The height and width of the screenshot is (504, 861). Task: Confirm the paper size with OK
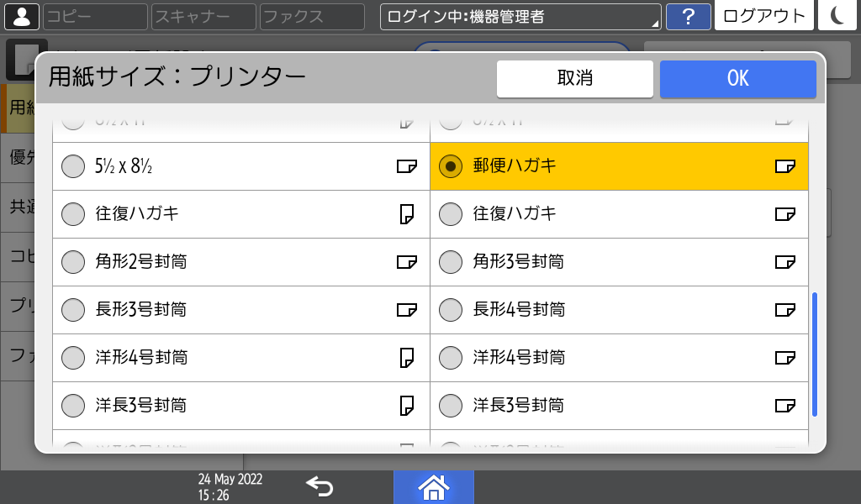click(x=737, y=78)
